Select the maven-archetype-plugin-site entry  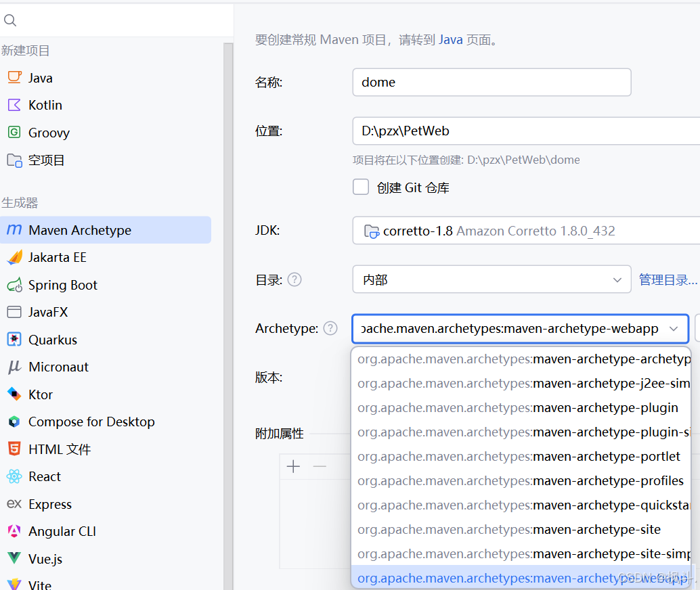(x=521, y=432)
